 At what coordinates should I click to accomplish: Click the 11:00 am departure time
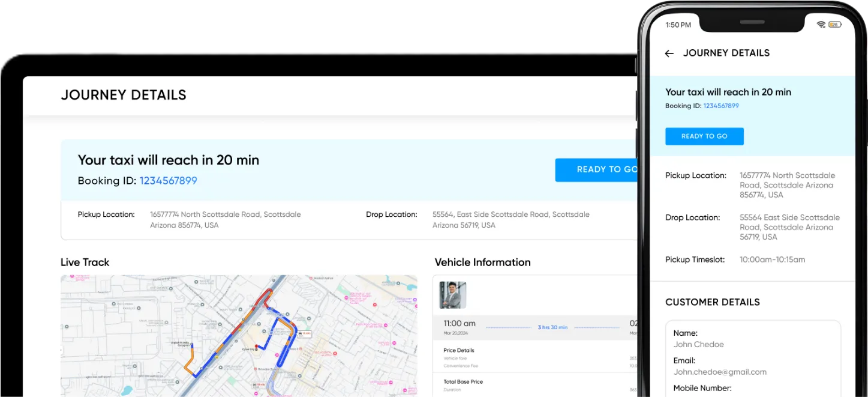(x=459, y=323)
